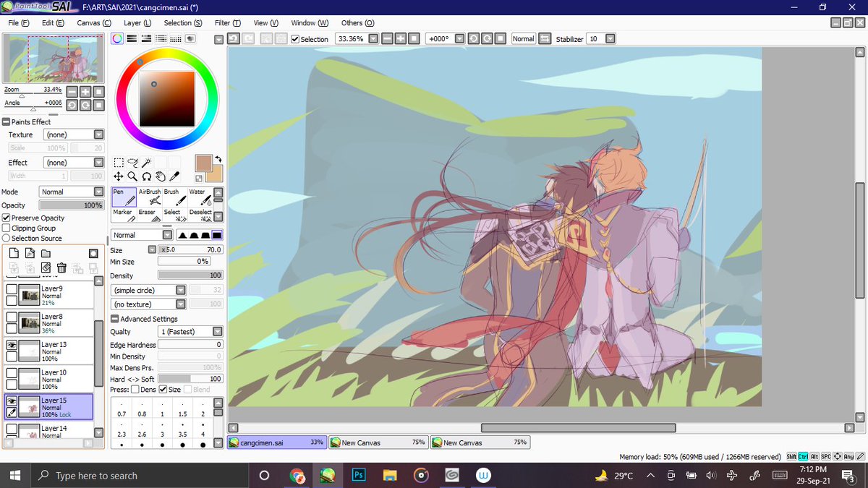
Task: Open the Canvas menu
Action: click(x=94, y=23)
